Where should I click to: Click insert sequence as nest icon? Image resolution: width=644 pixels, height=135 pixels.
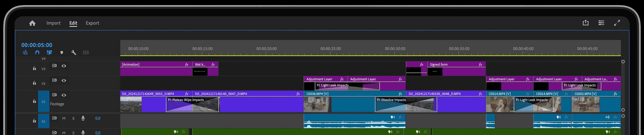[25, 53]
